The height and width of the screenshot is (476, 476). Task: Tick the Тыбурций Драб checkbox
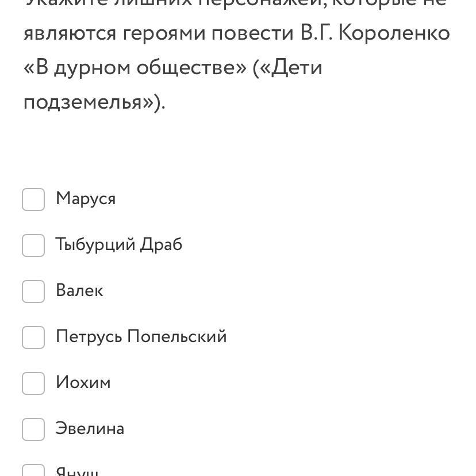coord(33,245)
